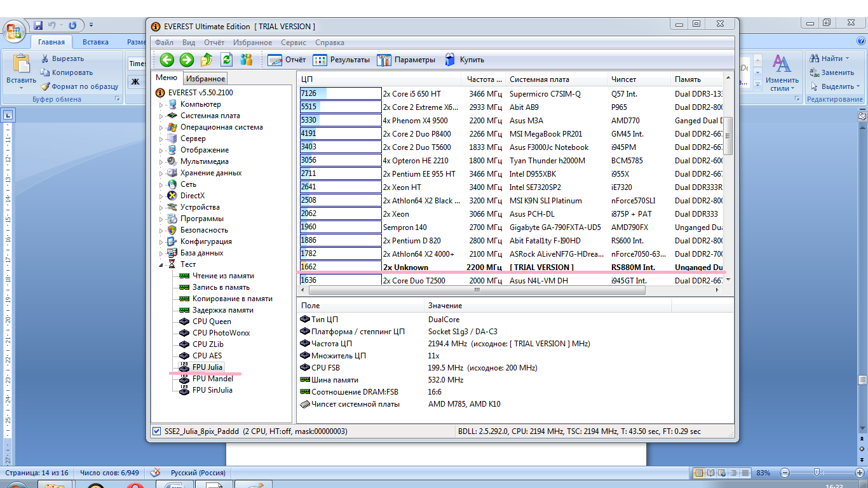The image size is (868, 488).
Task: Open the Параметры settings button
Action: (406, 60)
